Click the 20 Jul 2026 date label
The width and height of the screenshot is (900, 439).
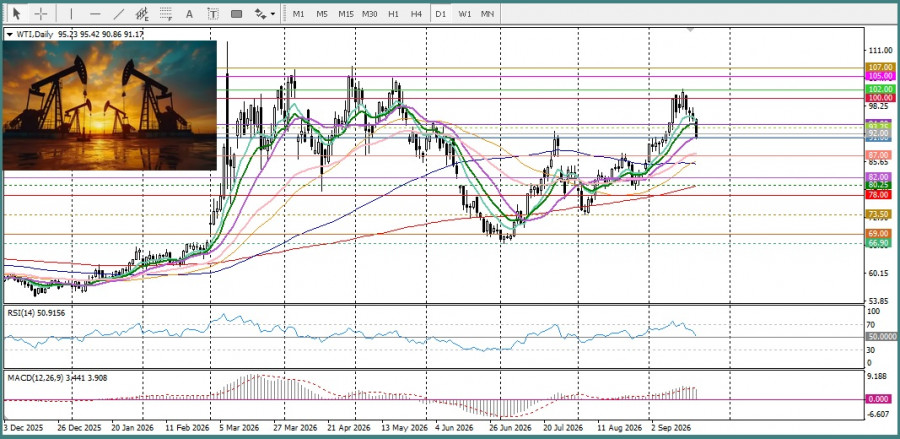[x=563, y=428]
